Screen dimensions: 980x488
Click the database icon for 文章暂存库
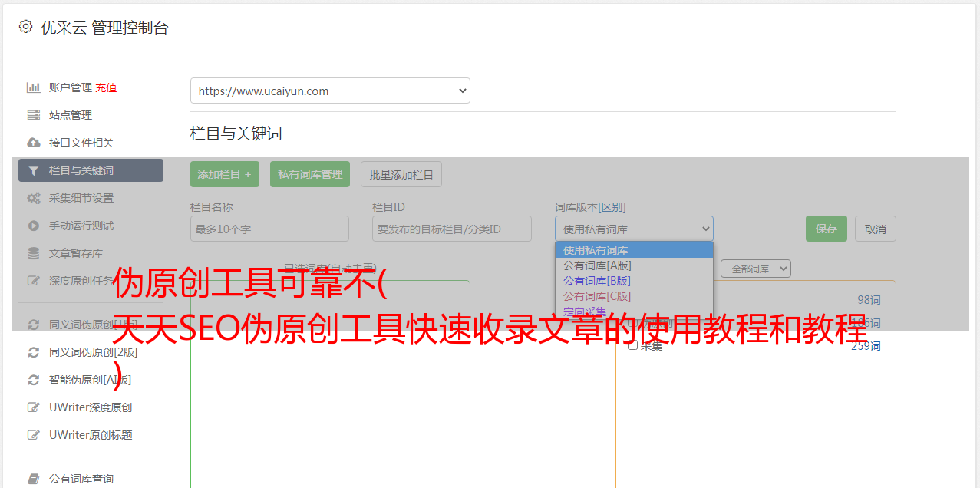pyautogui.click(x=34, y=253)
